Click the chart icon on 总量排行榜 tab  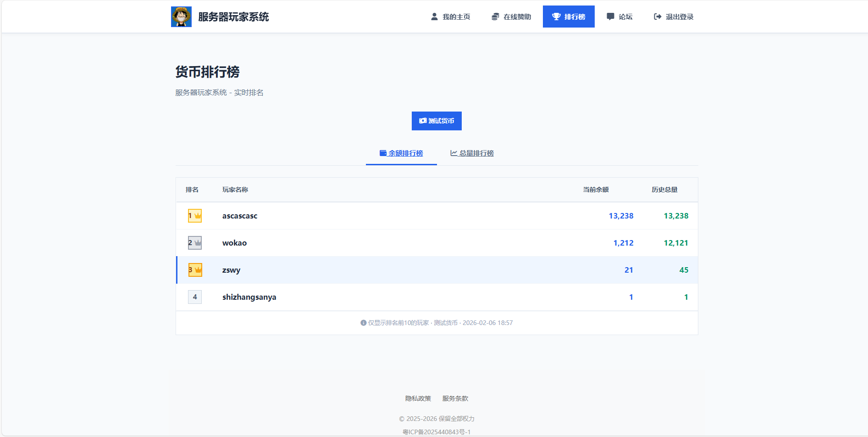point(453,153)
